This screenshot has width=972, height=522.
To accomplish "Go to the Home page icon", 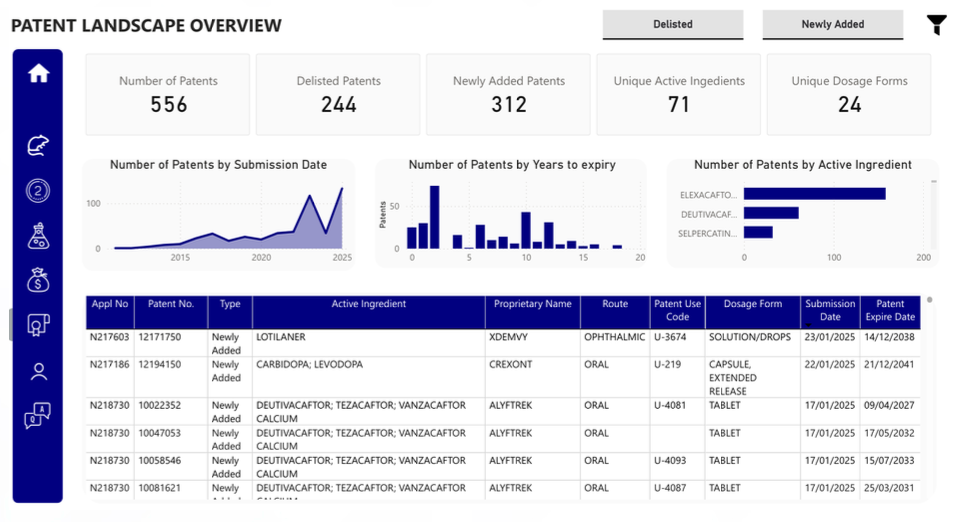I will pos(38,73).
